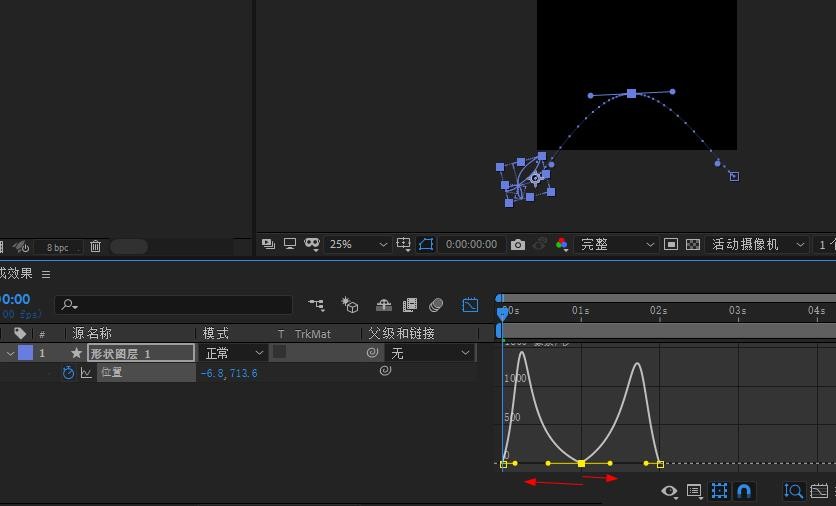Screen dimensions: 836x506
Task: Click fit selection to view icon
Action: click(818, 491)
